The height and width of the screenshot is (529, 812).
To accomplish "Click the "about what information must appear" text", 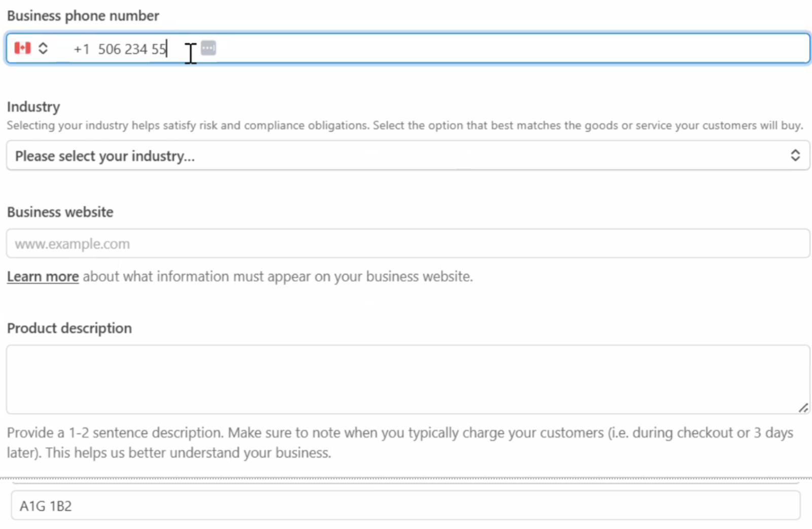I will pyautogui.click(x=278, y=277).
